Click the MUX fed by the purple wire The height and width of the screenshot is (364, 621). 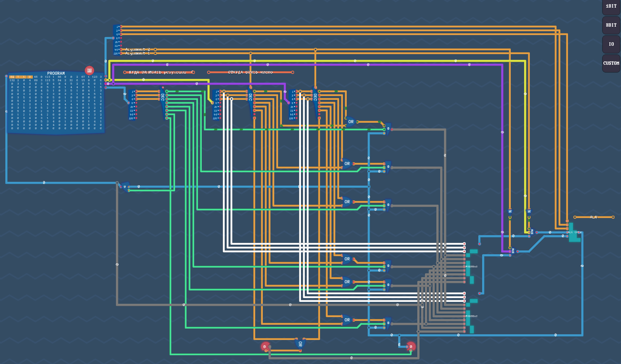(x=513, y=251)
